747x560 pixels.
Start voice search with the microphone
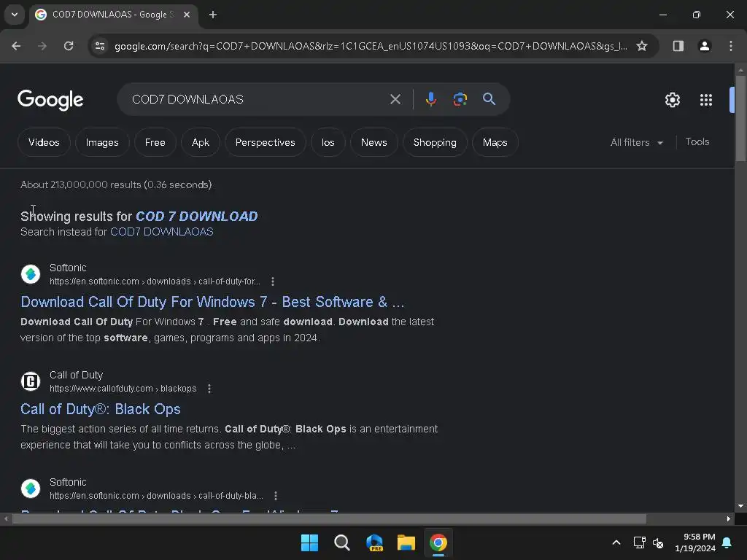[x=430, y=99]
